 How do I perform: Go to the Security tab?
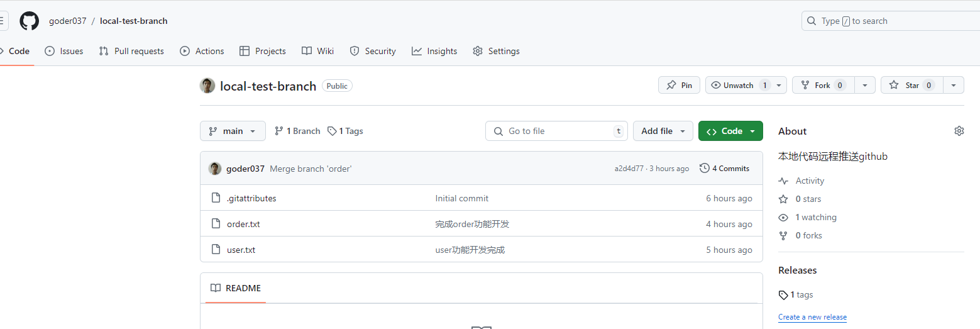pyautogui.click(x=373, y=52)
